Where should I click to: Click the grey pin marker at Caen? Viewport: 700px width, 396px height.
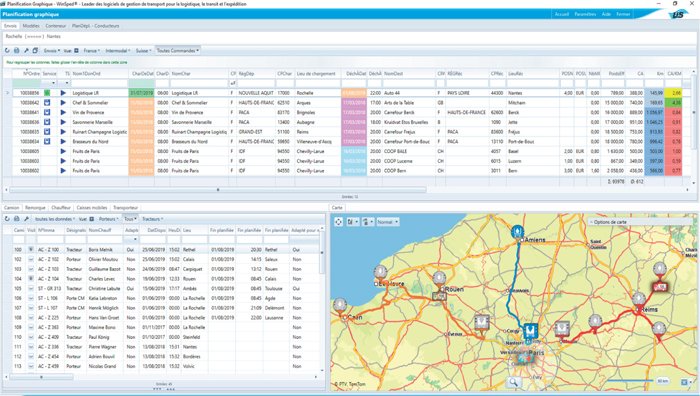coord(340,306)
